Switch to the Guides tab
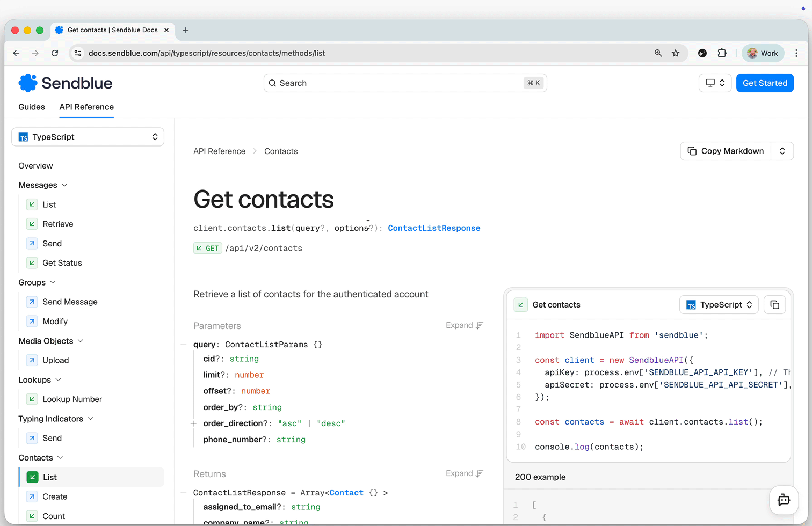812x526 pixels. point(32,107)
